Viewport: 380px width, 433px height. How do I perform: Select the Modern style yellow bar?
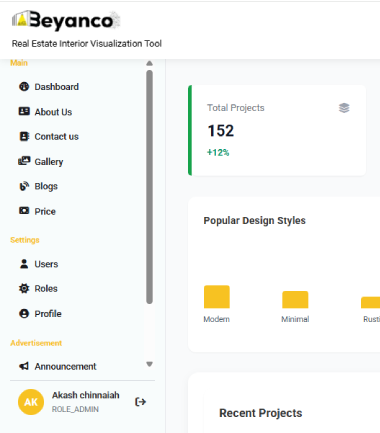(x=217, y=297)
